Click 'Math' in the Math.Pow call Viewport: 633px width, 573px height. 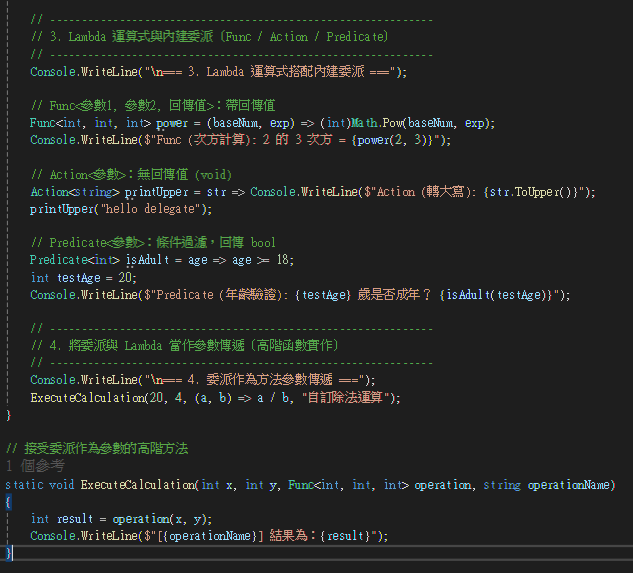coord(364,123)
